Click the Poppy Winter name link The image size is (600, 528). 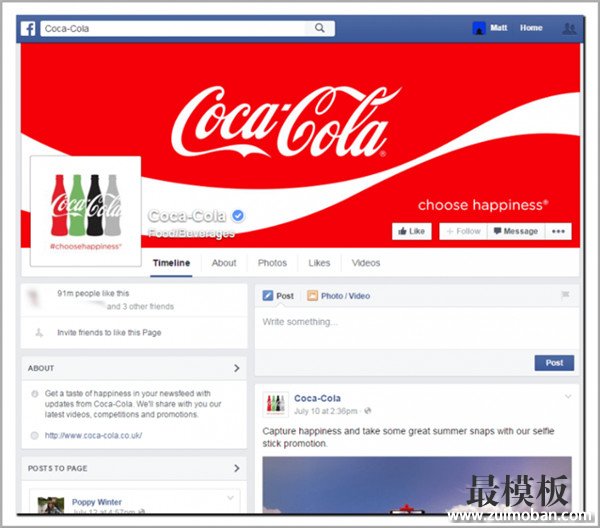[x=97, y=502]
